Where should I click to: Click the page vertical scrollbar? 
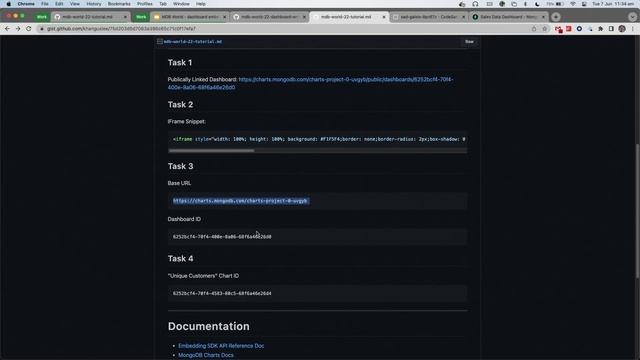point(637,211)
